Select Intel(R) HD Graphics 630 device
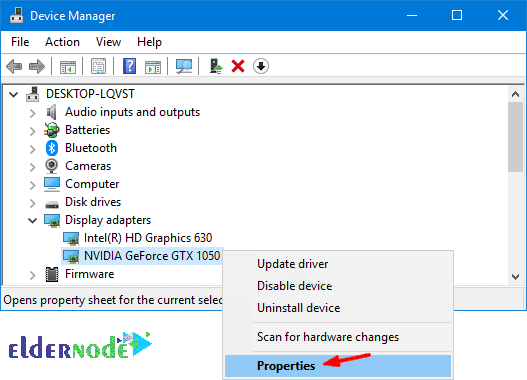Screen dimensions: 527x380 pyautogui.click(x=148, y=238)
